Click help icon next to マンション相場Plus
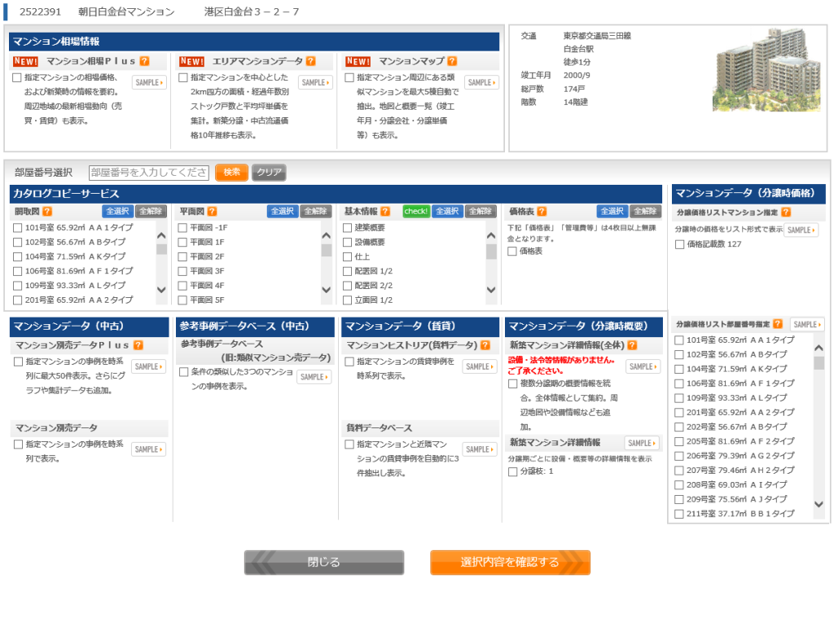This screenshot has width=834, height=644. (x=144, y=61)
